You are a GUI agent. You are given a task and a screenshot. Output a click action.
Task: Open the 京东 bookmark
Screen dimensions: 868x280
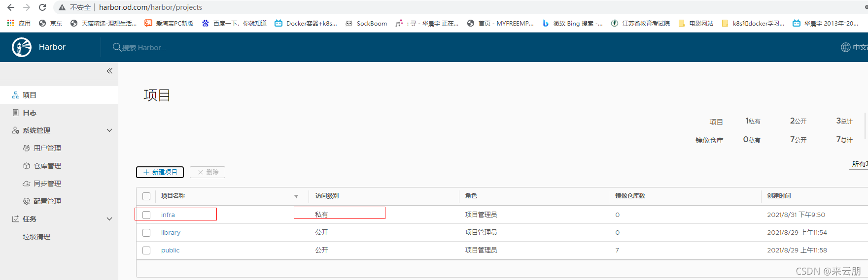click(x=50, y=23)
